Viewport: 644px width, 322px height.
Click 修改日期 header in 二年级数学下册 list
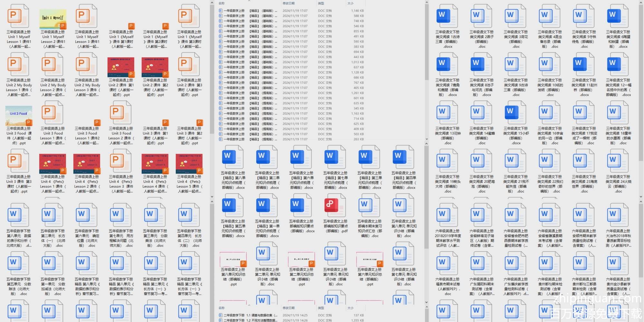[x=289, y=308]
